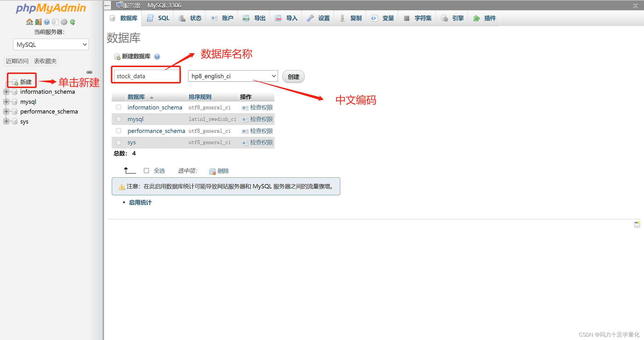Click the privileges icon for sys row
Screen dimensions: 644x340
245,143
